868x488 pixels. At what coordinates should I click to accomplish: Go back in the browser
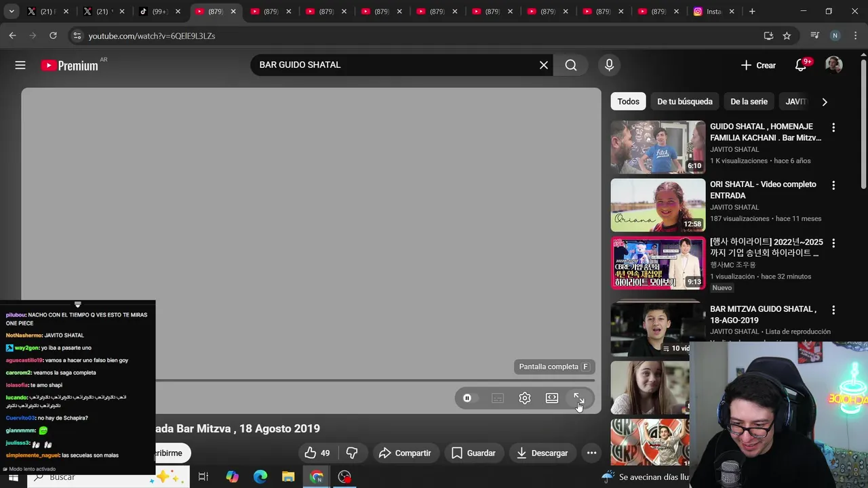coord(12,35)
